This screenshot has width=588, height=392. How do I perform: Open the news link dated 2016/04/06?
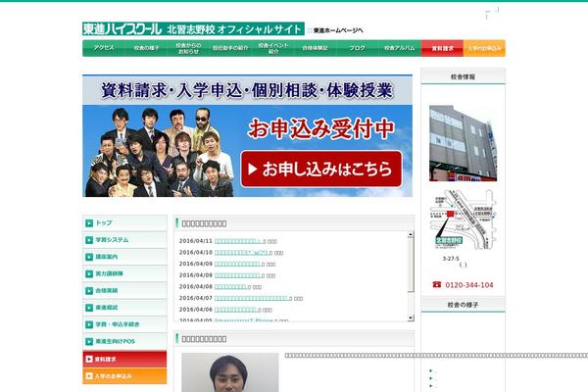pyautogui.click(x=238, y=310)
